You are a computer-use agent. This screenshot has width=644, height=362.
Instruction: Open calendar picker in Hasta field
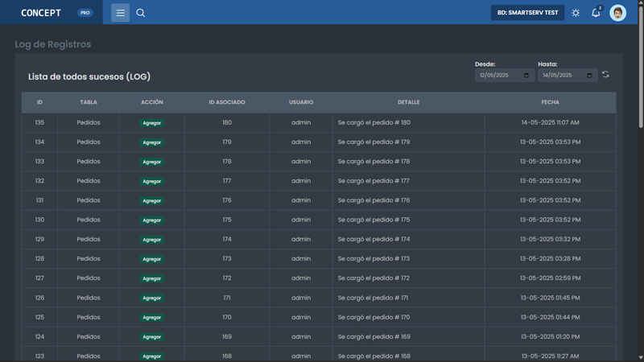(x=589, y=76)
